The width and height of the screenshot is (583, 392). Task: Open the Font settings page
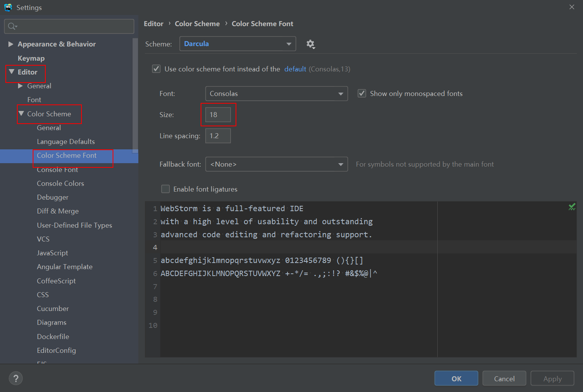click(34, 100)
